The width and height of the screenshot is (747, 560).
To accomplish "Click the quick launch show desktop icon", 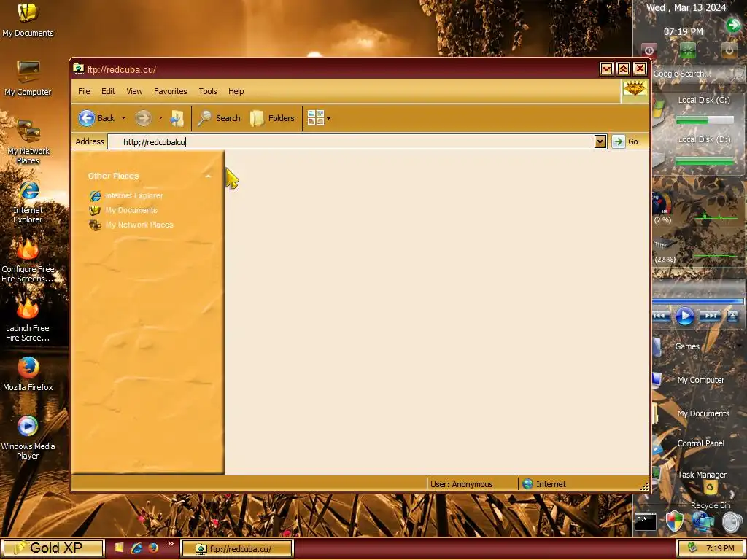I will [x=119, y=548].
